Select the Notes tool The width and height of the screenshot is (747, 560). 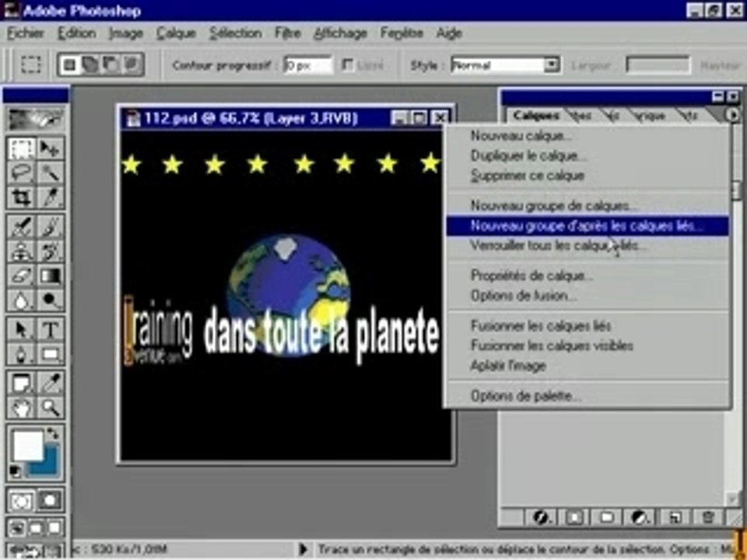21,383
